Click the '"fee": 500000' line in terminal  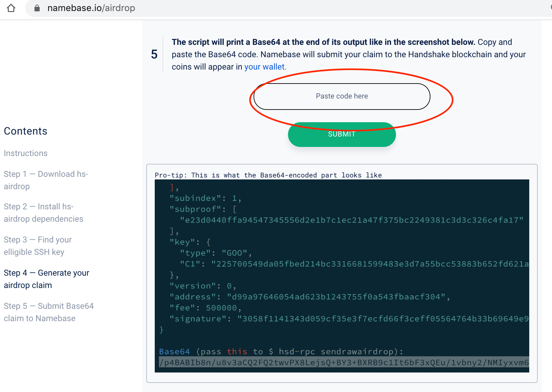[x=205, y=308]
